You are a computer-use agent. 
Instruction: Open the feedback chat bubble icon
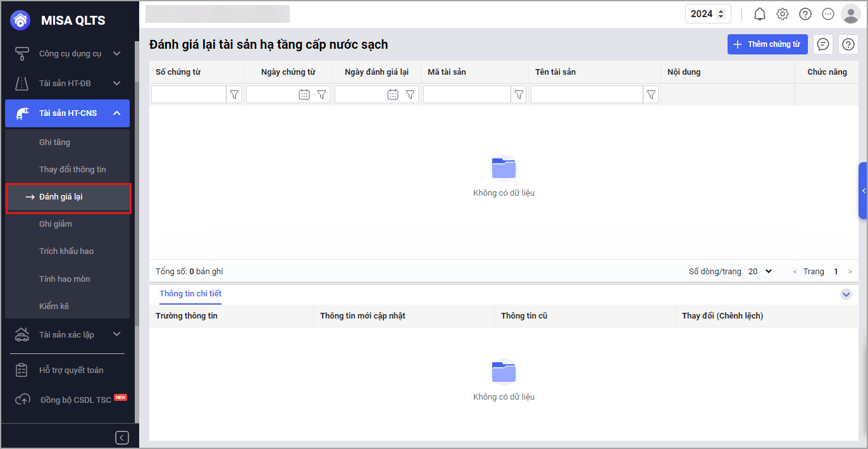(823, 44)
